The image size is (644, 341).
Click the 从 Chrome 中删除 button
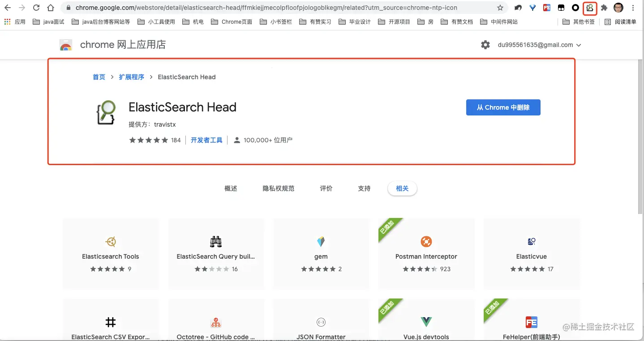point(503,107)
